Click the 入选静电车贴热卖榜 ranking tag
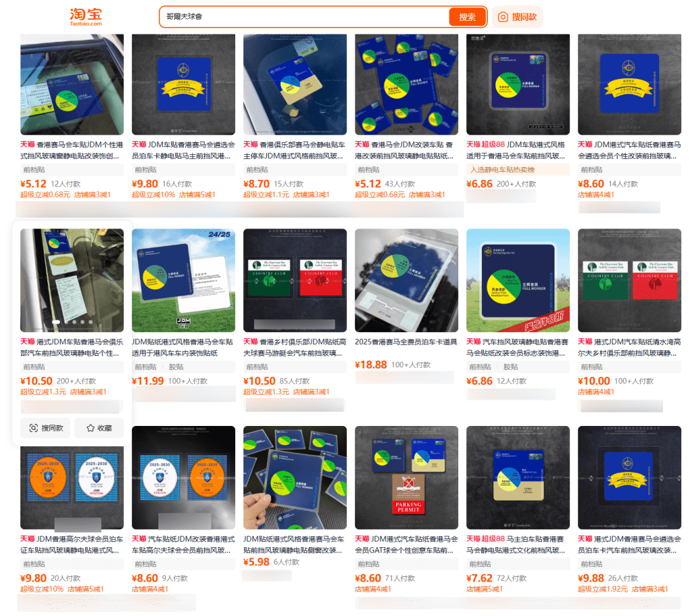Screen dimensions: 690x616 pos(502,169)
